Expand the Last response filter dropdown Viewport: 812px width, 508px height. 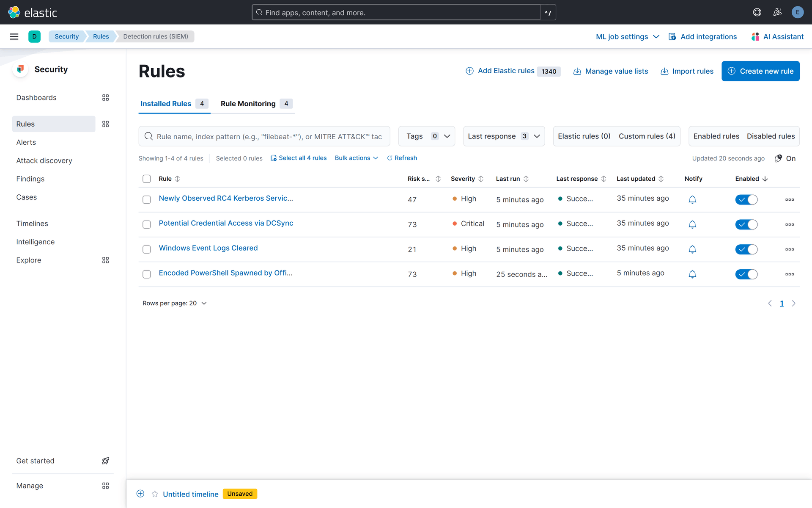pos(504,136)
